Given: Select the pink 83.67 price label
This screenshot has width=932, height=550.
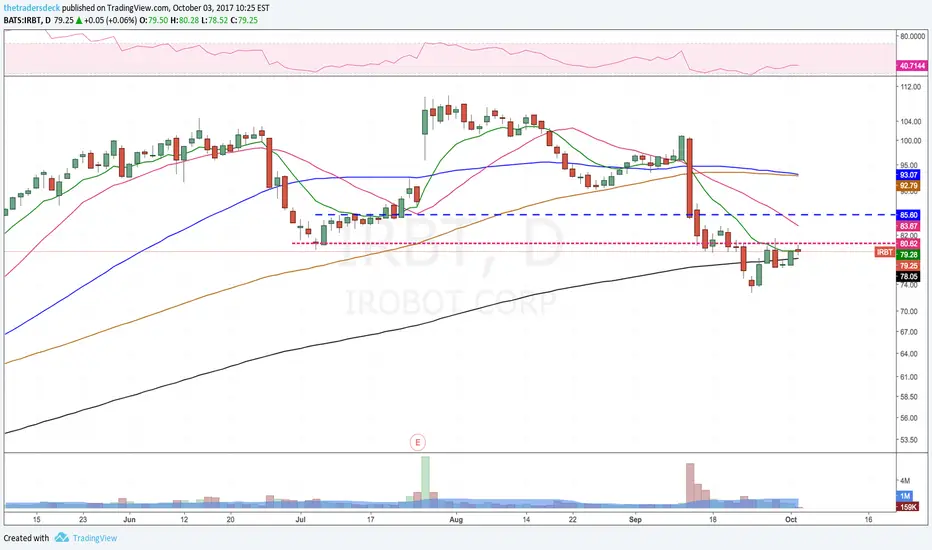Looking at the screenshot, I should coord(908,227).
